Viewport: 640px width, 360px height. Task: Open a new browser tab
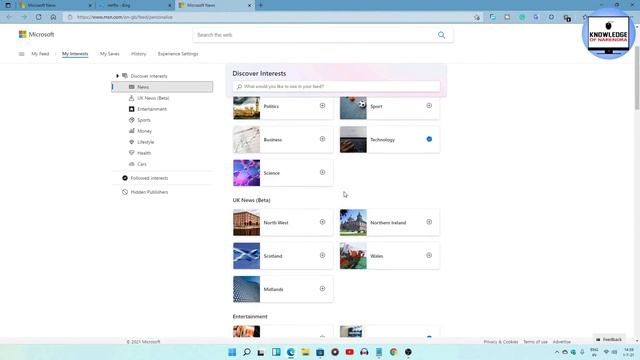coord(260,5)
